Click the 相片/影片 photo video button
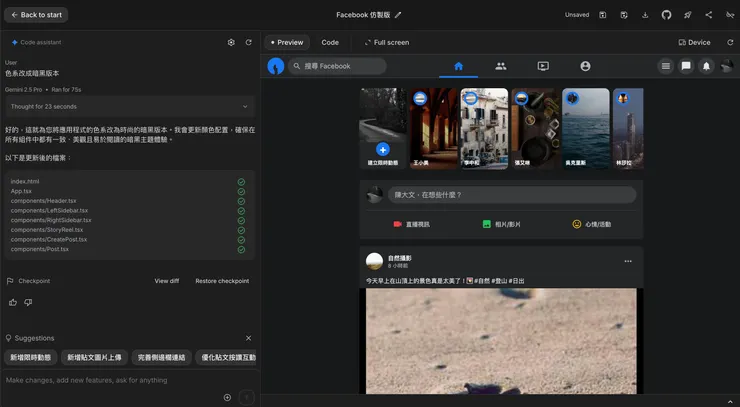This screenshot has height=407, width=740. [x=501, y=224]
